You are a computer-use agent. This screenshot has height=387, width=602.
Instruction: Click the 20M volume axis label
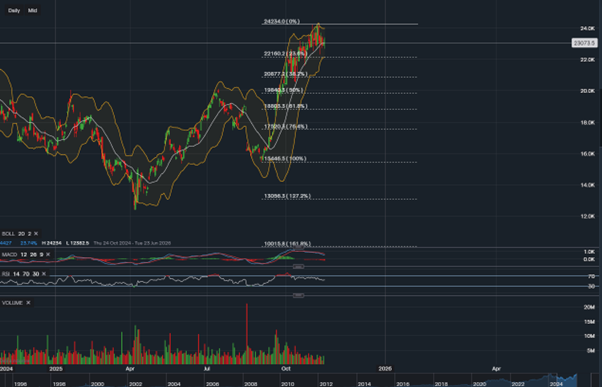pos(589,307)
